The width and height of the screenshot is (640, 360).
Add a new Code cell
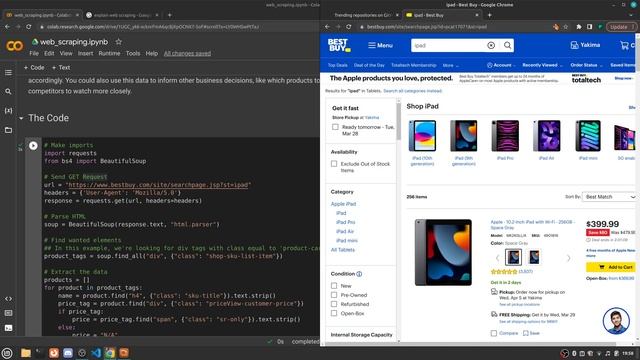click(x=34, y=67)
